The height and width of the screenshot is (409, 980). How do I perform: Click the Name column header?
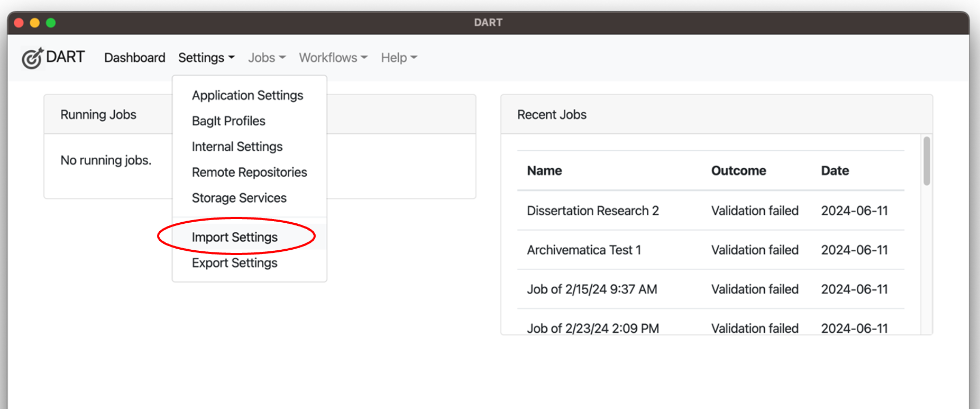click(544, 171)
